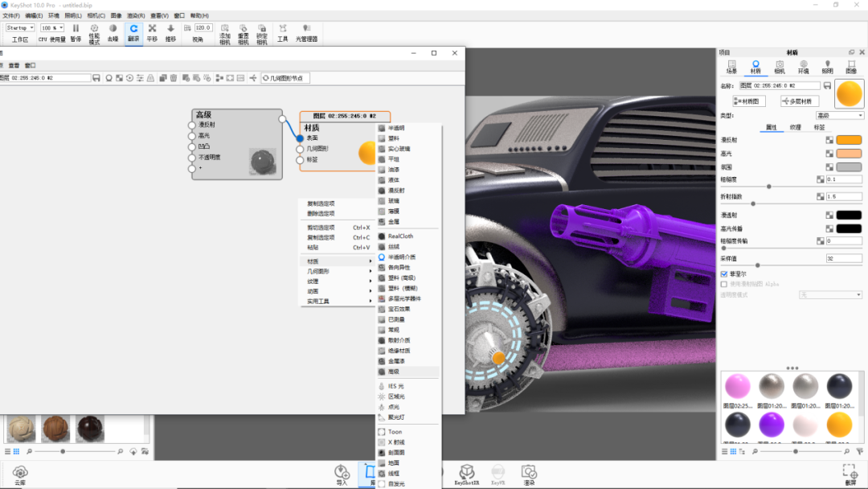This screenshot has width=868, height=489.
Task: Click 粘贴 paste in context menu
Action: coord(313,248)
